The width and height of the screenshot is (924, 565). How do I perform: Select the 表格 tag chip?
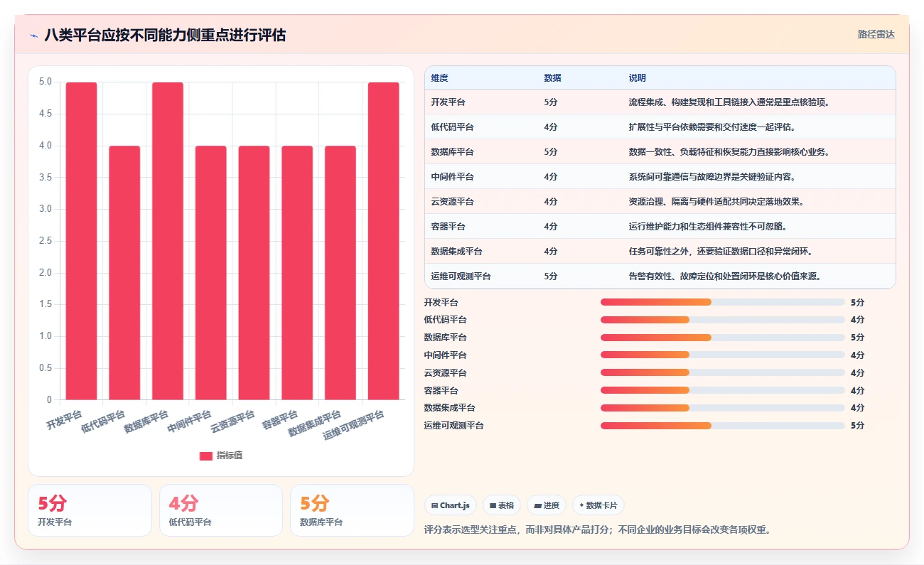(502, 505)
